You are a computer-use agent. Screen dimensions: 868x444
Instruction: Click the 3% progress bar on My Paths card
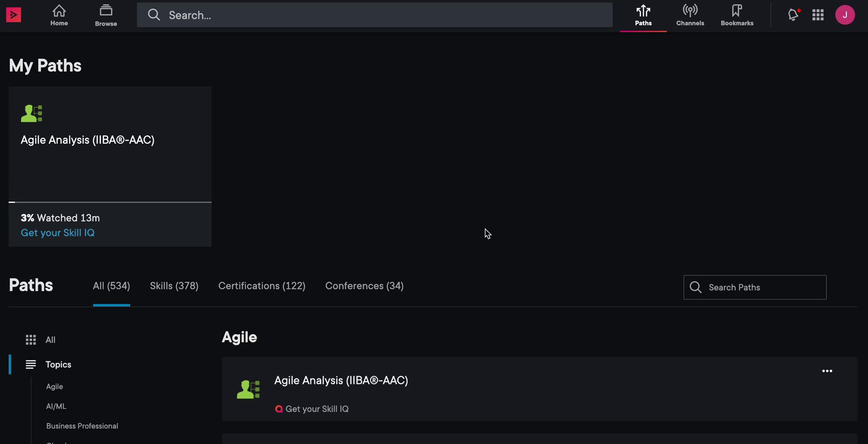110,202
